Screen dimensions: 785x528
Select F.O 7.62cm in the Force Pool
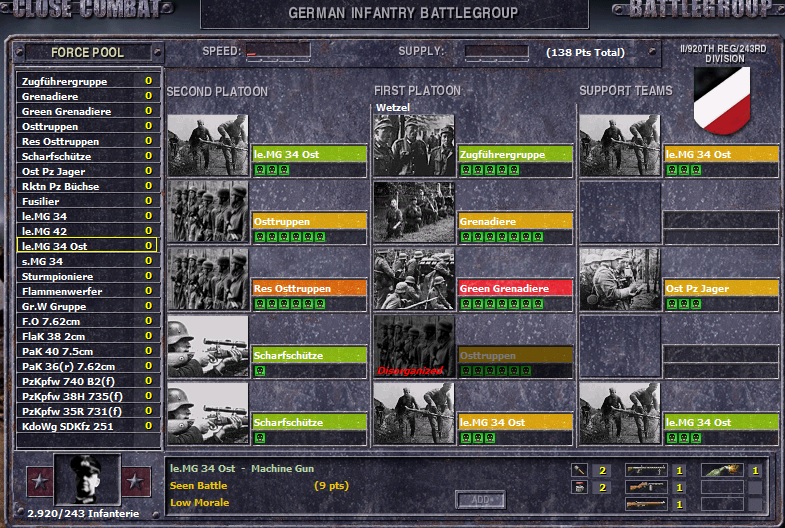pos(87,321)
